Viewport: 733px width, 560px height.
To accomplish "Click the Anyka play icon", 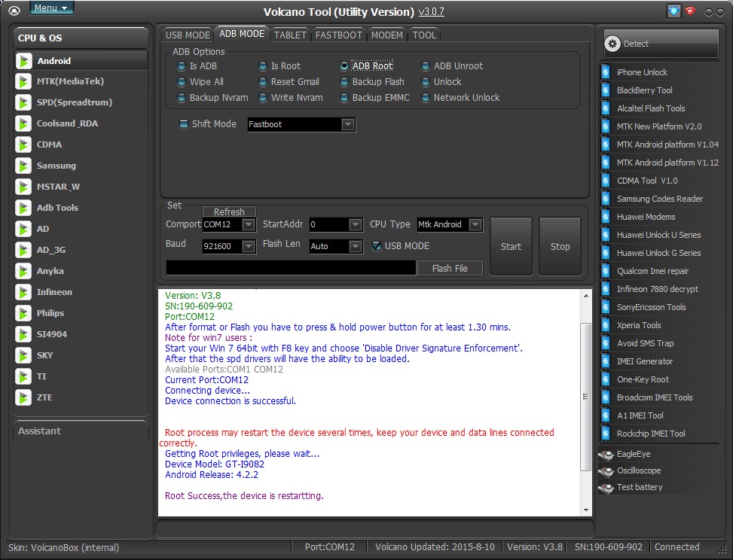I will [x=23, y=271].
